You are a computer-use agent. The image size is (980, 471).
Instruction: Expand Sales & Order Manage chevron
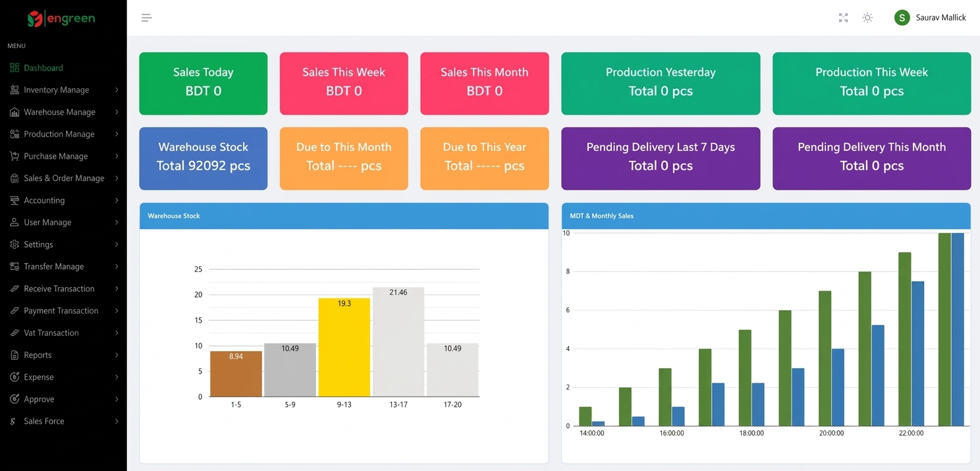[x=117, y=178]
